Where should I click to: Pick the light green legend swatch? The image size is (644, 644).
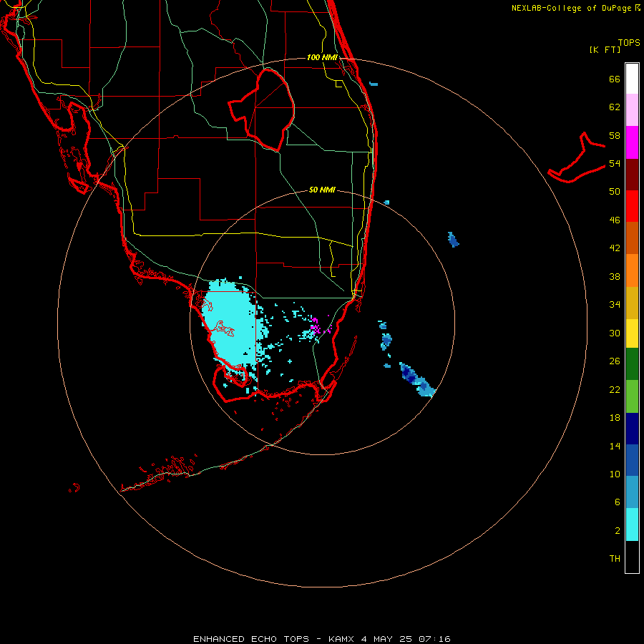632,396
